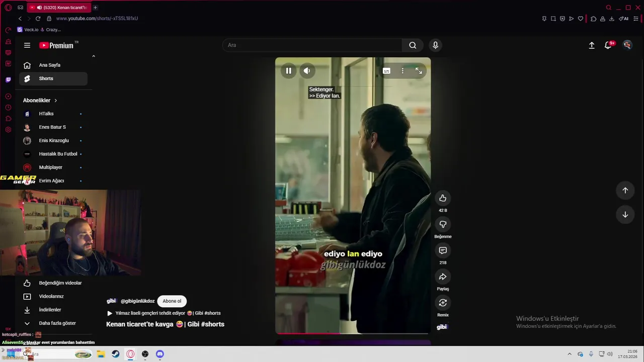Open İndirilenler in the sidebar

coord(53,310)
